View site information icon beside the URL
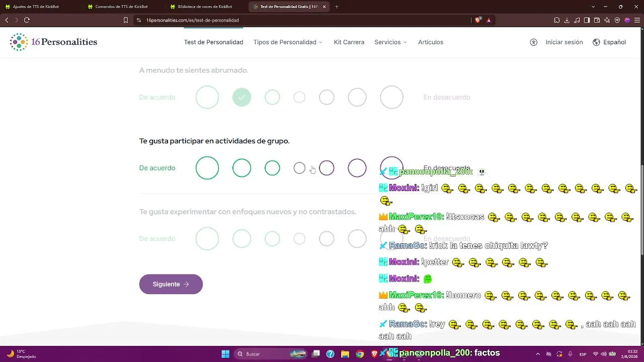 (x=139, y=20)
